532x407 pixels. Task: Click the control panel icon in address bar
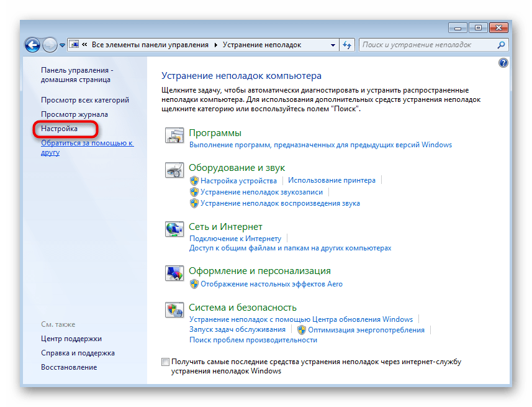pyautogui.click(x=74, y=45)
